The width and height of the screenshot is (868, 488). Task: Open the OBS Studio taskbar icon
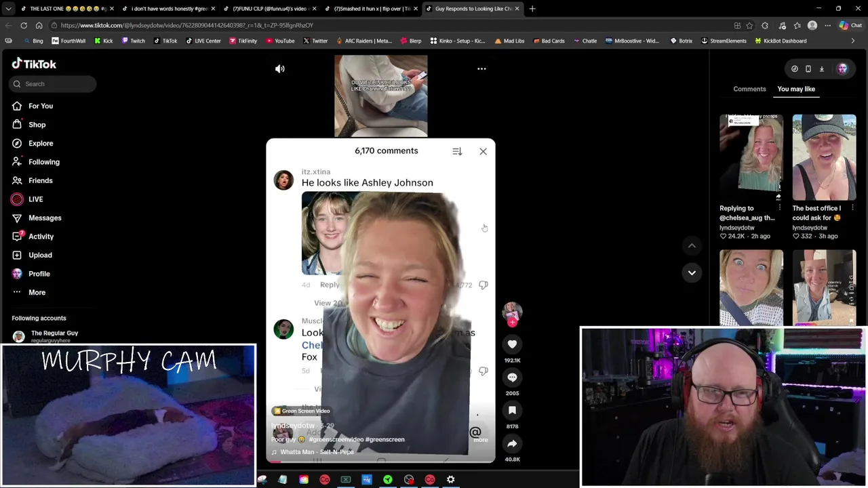[x=409, y=480]
